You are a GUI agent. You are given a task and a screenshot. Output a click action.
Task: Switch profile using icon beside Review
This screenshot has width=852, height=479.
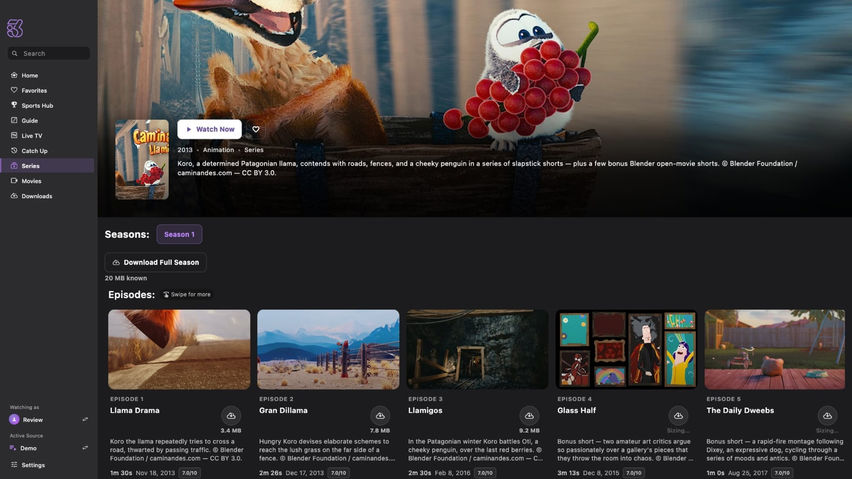85,419
